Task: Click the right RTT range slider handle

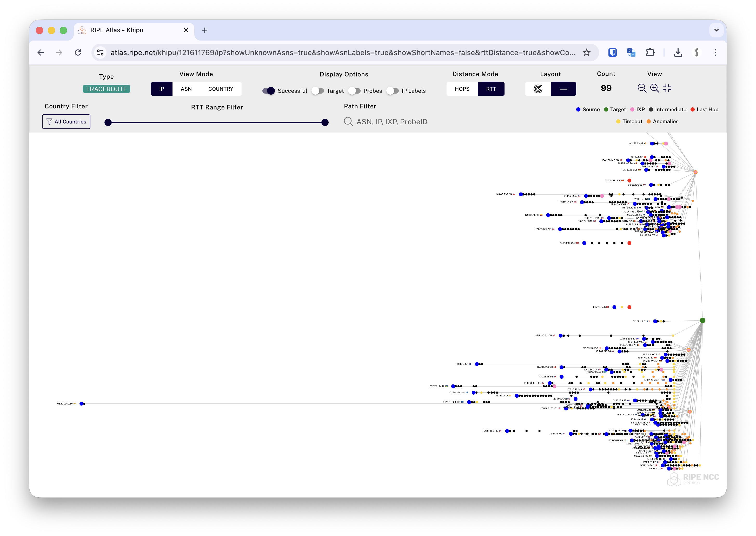Action: coord(325,122)
